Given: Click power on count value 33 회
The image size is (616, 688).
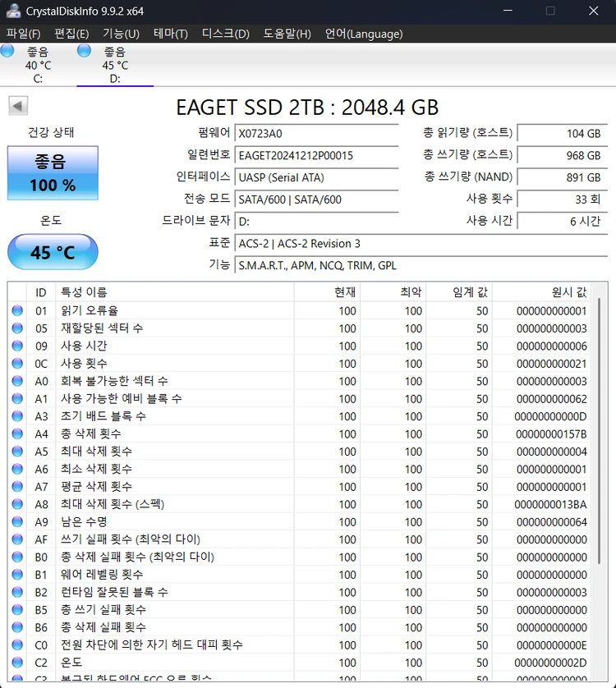Looking at the screenshot, I should [563, 200].
